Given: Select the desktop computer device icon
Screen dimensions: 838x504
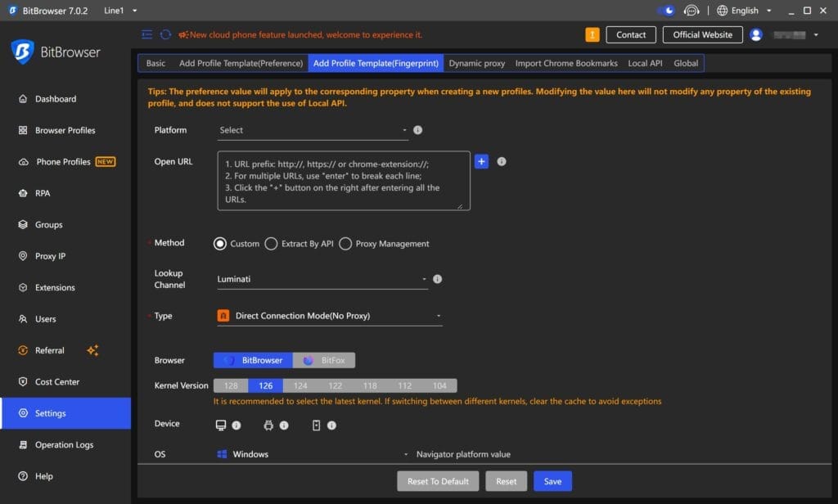Looking at the screenshot, I should pos(221,425).
